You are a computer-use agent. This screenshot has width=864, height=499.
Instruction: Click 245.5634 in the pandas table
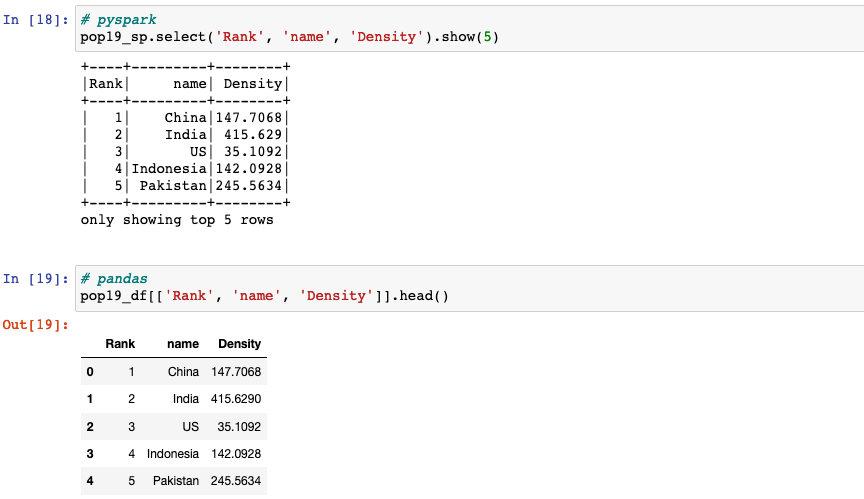coord(236,481)
